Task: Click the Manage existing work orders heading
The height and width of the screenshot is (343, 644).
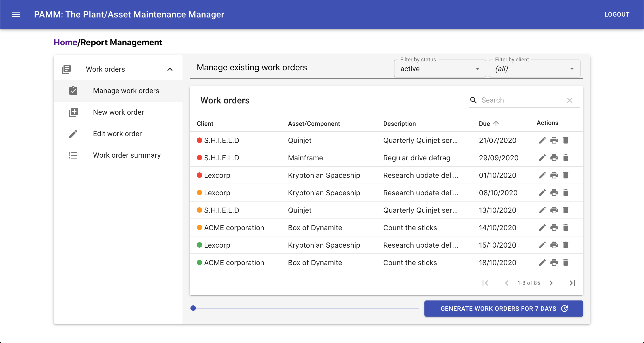Action: (252, 67)
